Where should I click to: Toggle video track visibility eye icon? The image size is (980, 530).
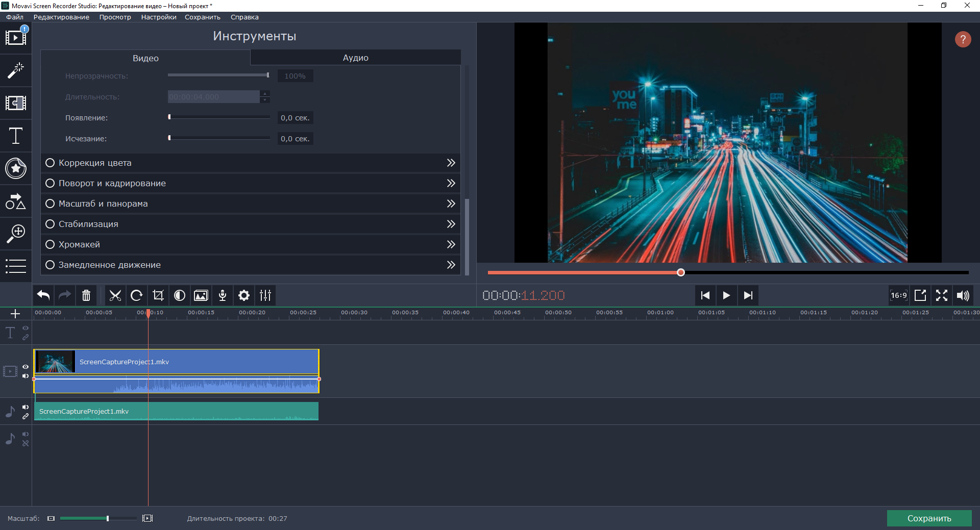pyautogui.click(x=26, y=367)
